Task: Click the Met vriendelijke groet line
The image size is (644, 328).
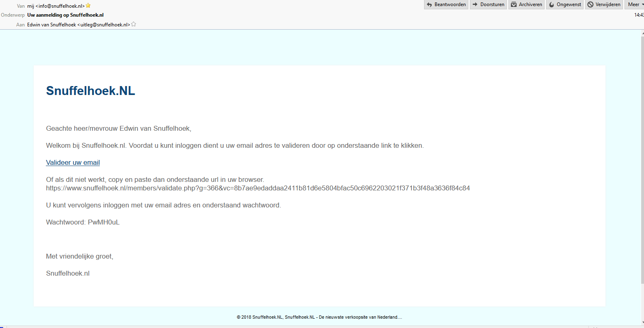Action: (x=80, y=257)
